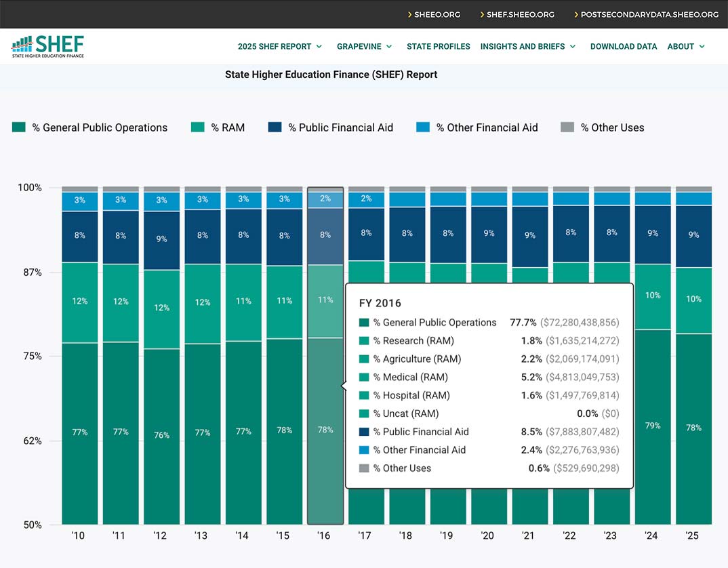Viewport: 728px width, 568px height.
Task: Click the SHEF logo in header
Action: point(48,46)
